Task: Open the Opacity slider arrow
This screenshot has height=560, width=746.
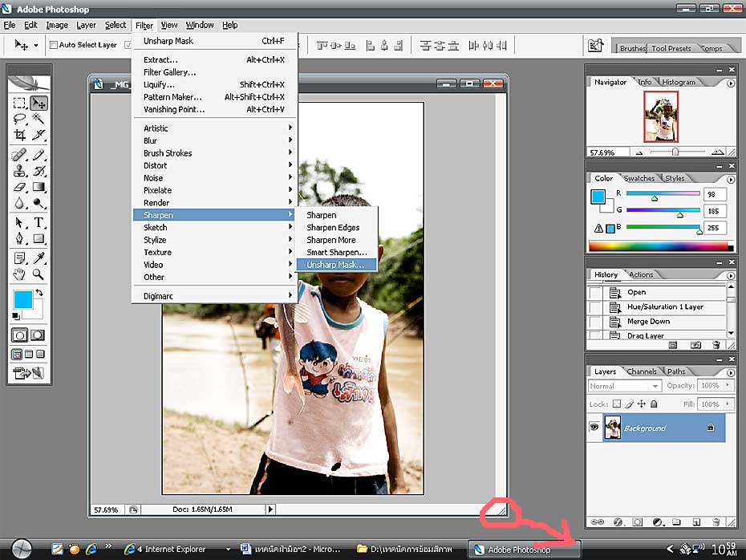Action: (728, 385)
